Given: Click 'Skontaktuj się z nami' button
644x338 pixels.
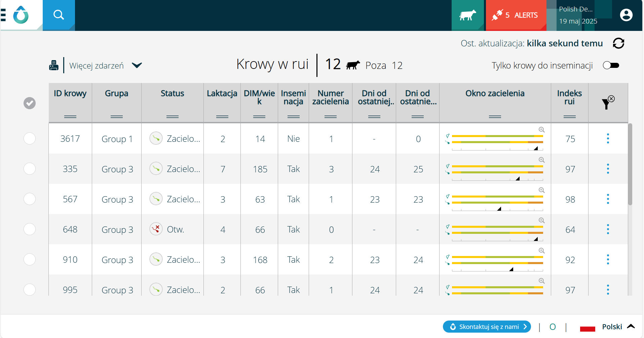Looking at the screenshot, I should click(487, 327).
